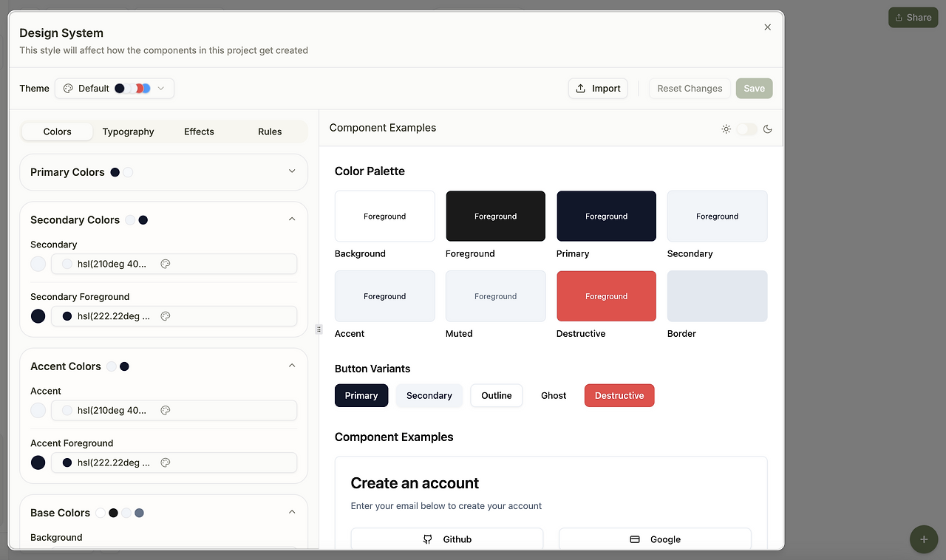
Task: Select the Primary palette card
Action: 607,216
